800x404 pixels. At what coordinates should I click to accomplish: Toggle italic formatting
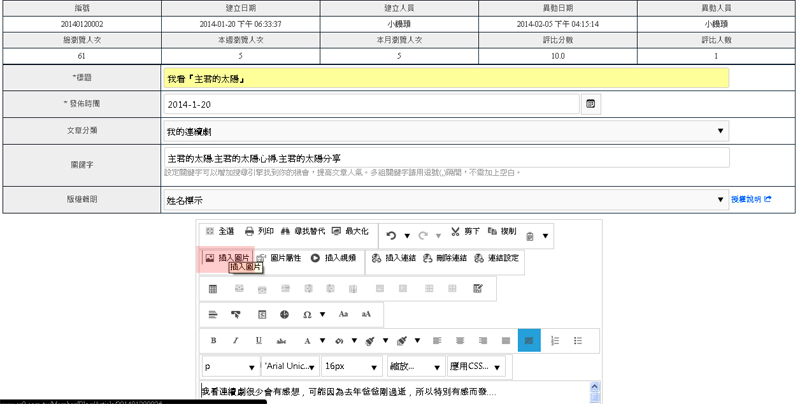tap(236, 341)
